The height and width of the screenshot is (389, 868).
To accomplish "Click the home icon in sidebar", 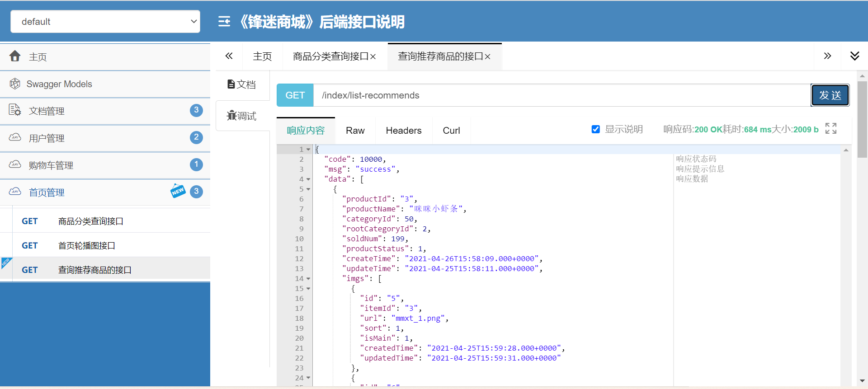I will click(15, 56).
